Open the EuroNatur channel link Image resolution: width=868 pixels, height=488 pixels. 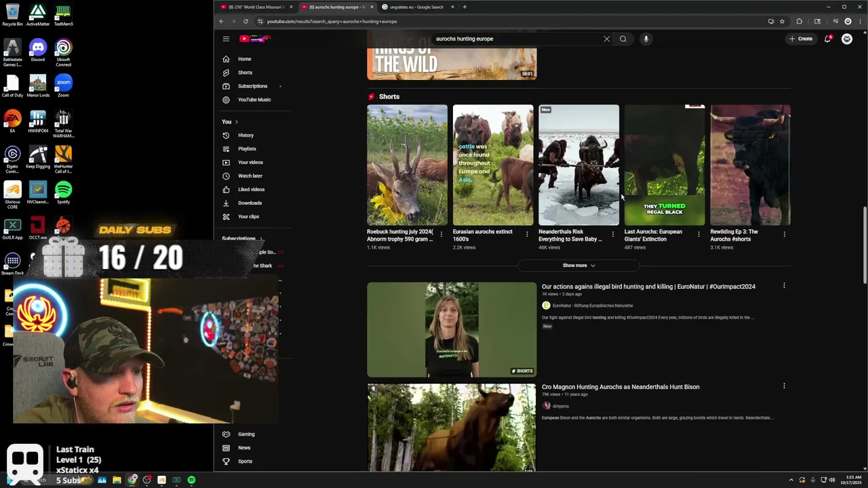coord(593,306)
